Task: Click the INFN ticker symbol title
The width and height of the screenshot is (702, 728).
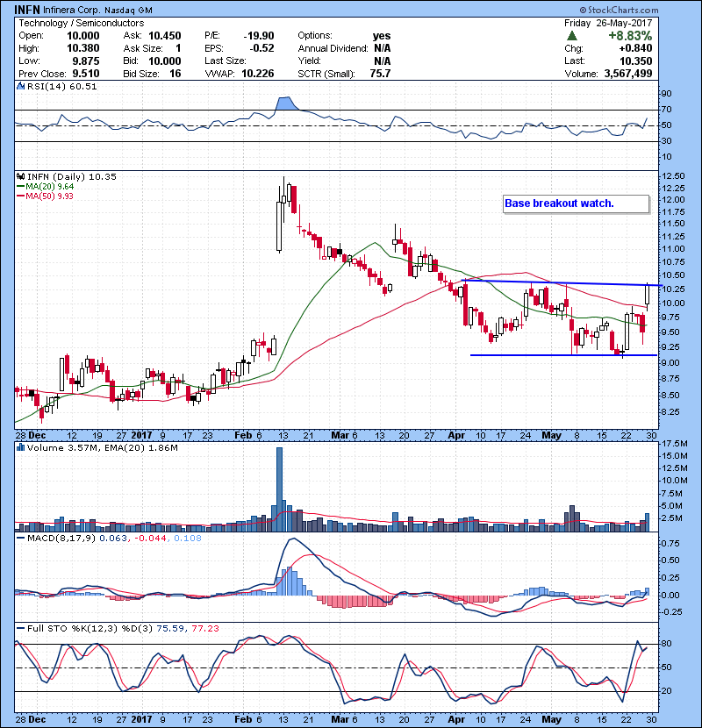Action: point(27,10)
